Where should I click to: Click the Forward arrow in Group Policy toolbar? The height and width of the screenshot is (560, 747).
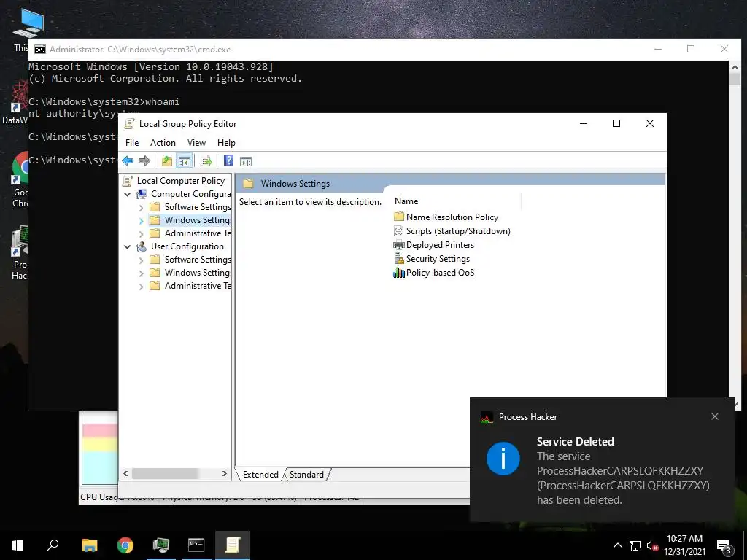[x=144, y=161]
